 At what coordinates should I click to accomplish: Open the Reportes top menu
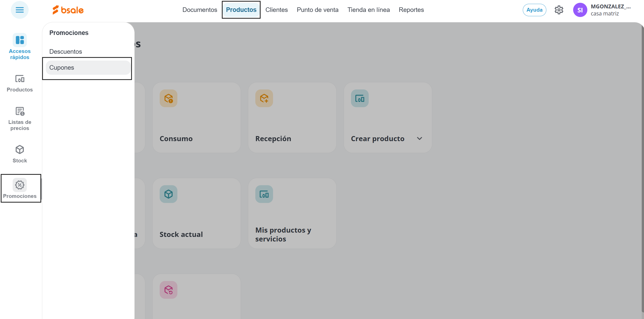[x=411, y=10]
